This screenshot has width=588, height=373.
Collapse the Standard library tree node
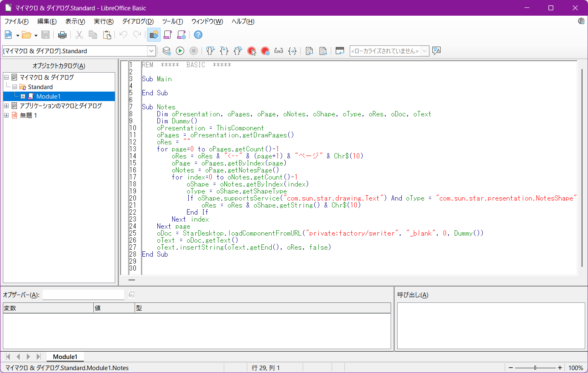(x=14, y=87)
